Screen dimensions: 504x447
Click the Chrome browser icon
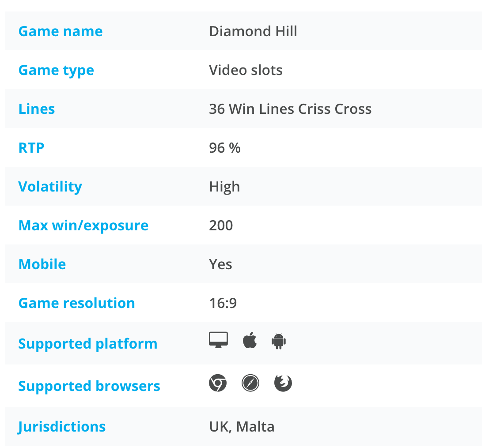point(218,383)
